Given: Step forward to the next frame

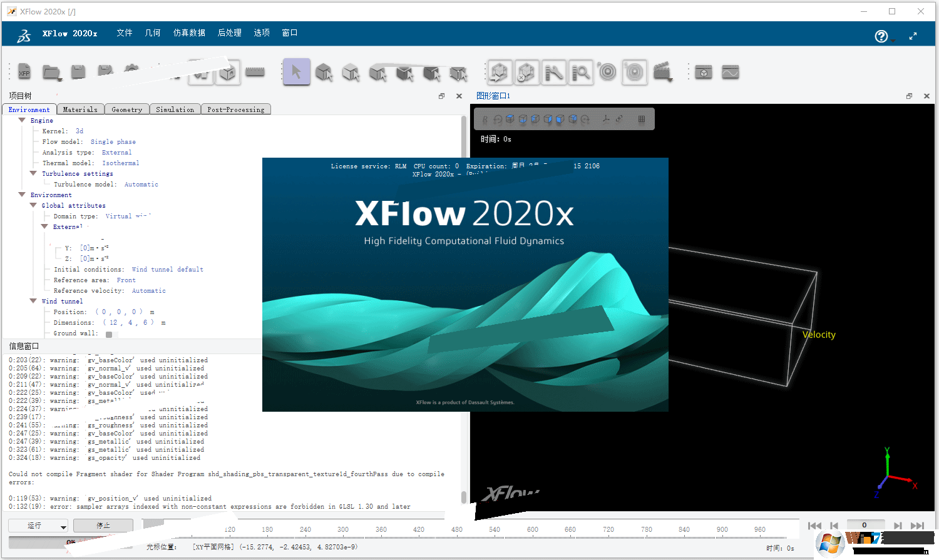Looking at the screenshot, I should tap(898, 526).
